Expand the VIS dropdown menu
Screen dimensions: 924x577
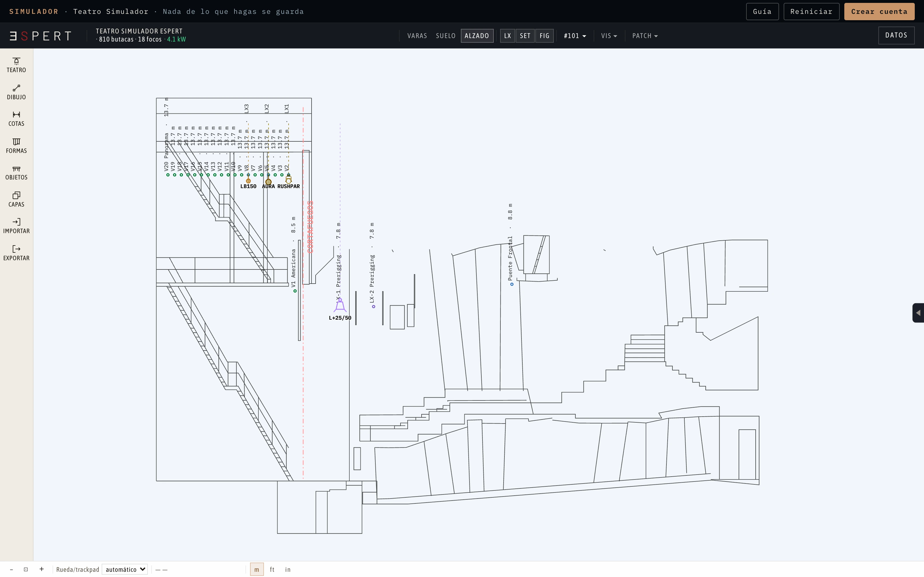tap(609, 36)
